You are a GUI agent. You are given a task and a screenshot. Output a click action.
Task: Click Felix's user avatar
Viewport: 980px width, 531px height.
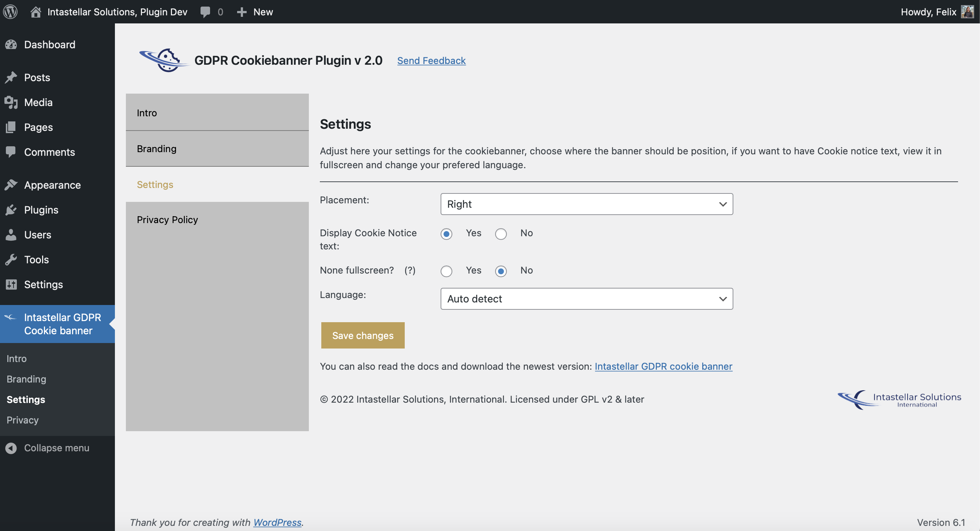click(967, 12)
